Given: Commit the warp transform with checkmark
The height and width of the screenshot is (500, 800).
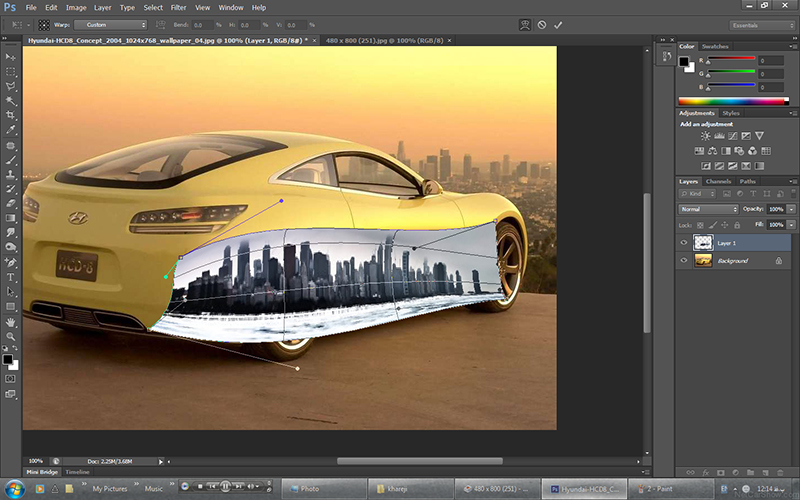Looking at the screenshot, I should coord(558,25).
